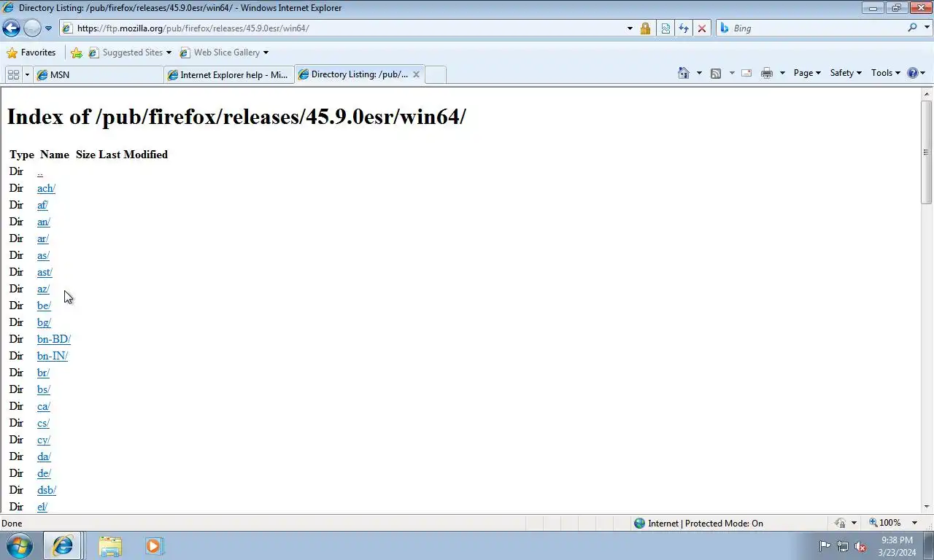934x560 pixels.
Task: Click the Back navigation arrow
Action: (x=11, y=28)
